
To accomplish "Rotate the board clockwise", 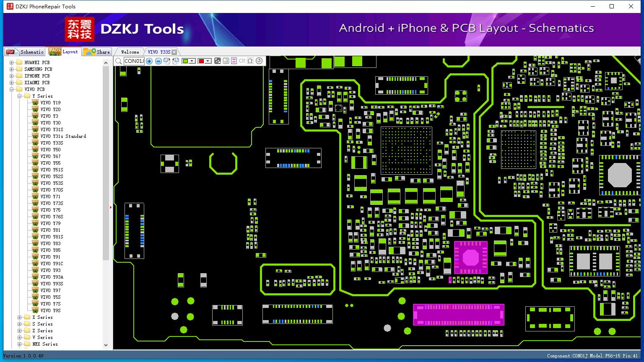I will click(167, 61).
